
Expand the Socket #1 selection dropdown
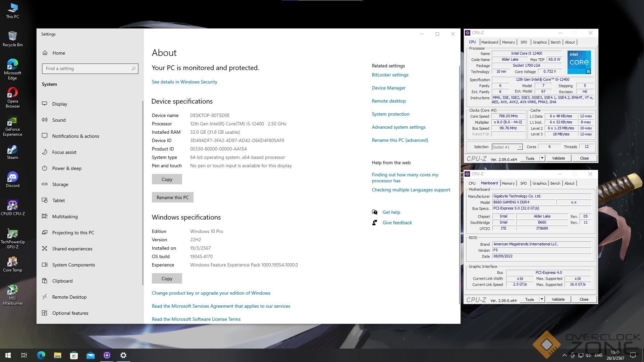tap(520, 147)
